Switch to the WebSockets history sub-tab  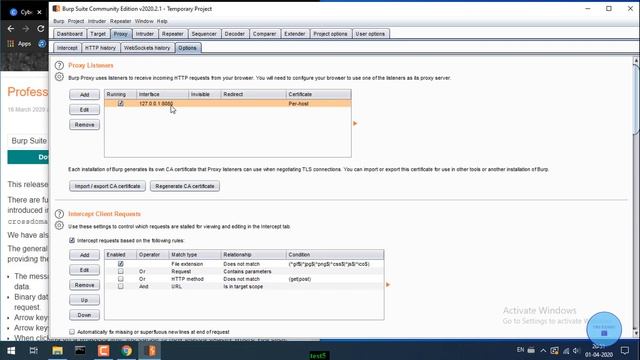[147, 48]
